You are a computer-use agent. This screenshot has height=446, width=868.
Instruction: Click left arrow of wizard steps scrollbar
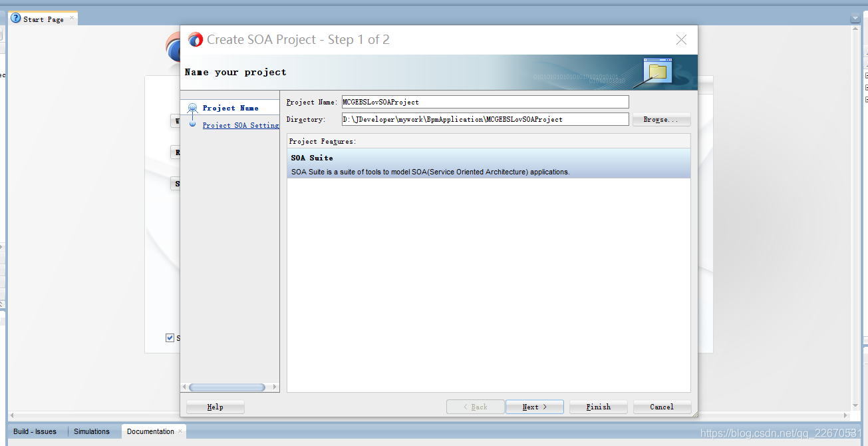point(184,387)
